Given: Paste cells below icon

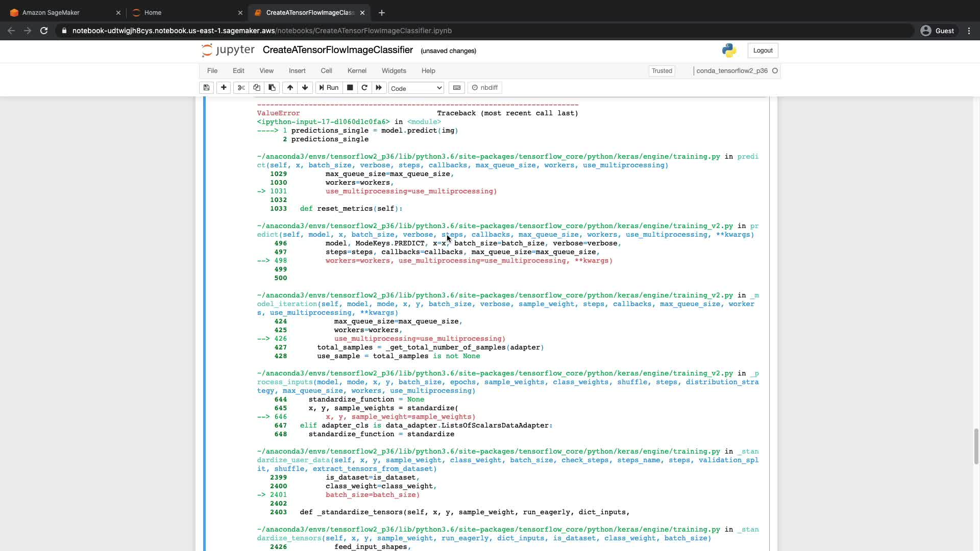Looking at the screenshot, I should point(272,88).
